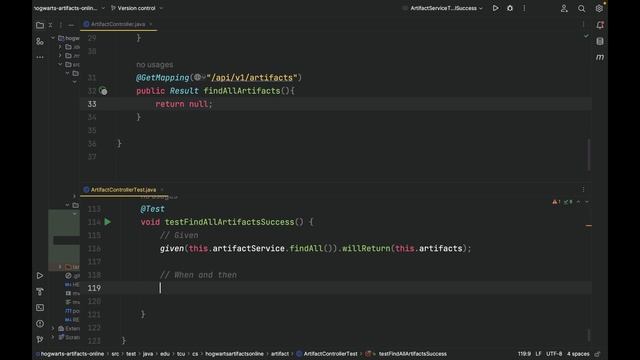Open Terminal tool window icon
Viewport: 640px width, 360px height.
40,307
